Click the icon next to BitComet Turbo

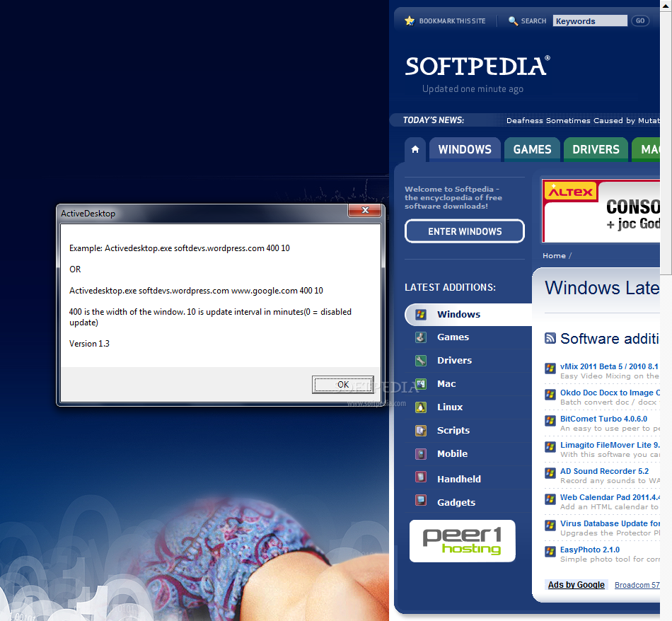point(550,420)
